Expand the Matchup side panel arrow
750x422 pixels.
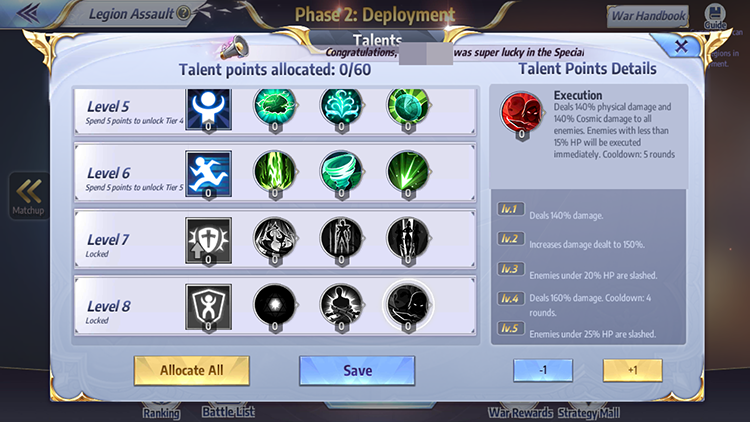28,196
